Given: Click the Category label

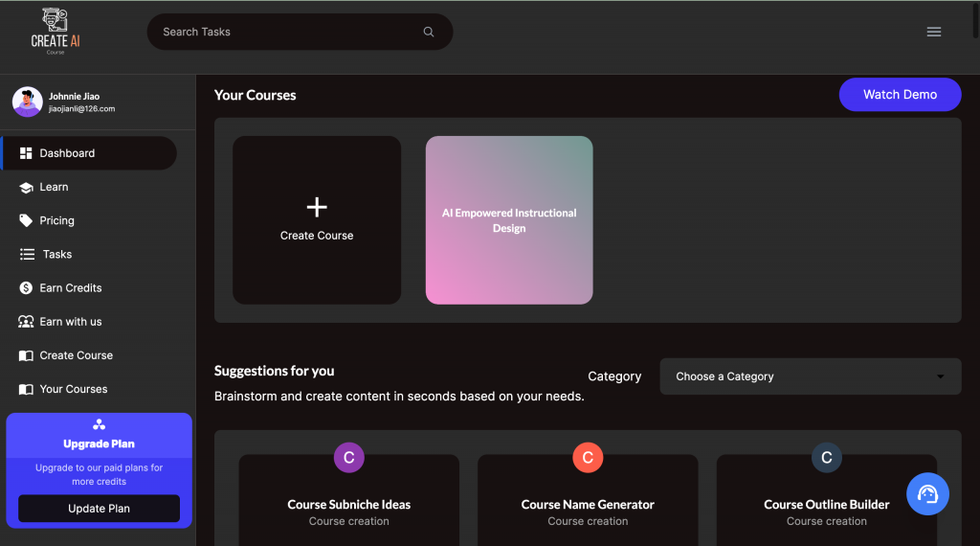Looking at the screenshot, I should 614,376.
